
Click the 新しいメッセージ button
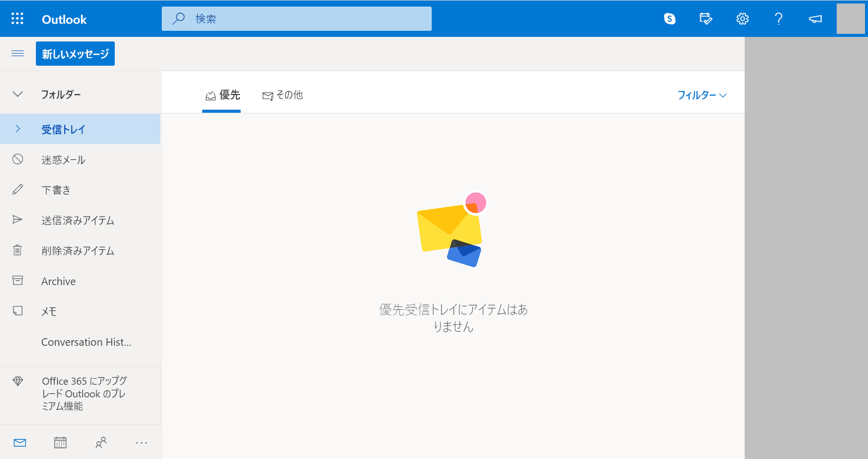click(75, 54)
